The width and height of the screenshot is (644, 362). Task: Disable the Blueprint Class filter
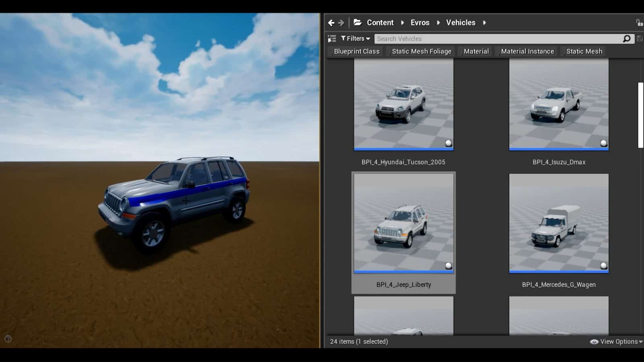(357, 51)
